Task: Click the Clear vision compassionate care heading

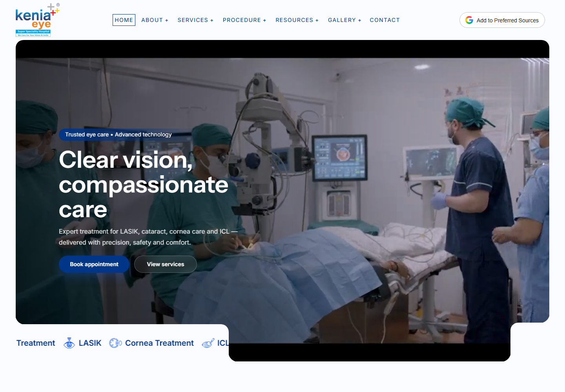Action: coord(144,185)
